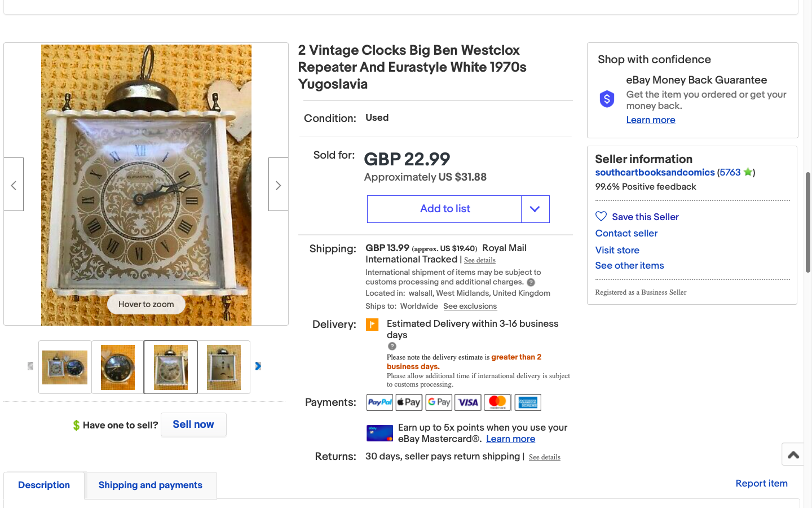812x508 pixels.
Task: Open seller southcartbooksandcomics profile link
Action: point(655,173)
